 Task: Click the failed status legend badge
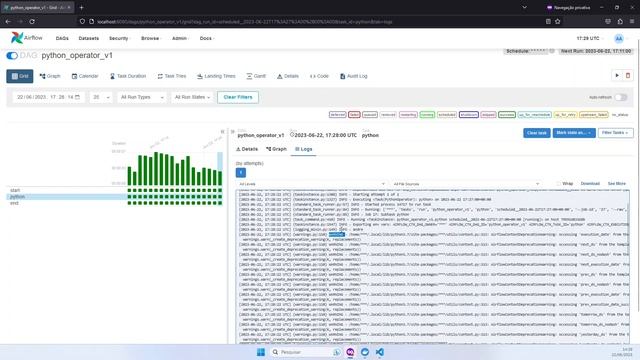pos(354,115)
